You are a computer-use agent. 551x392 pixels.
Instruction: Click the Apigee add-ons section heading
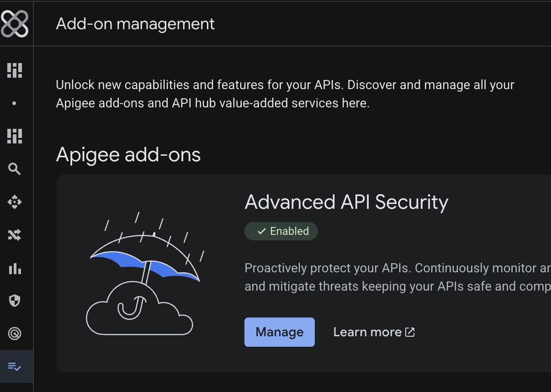128,154
